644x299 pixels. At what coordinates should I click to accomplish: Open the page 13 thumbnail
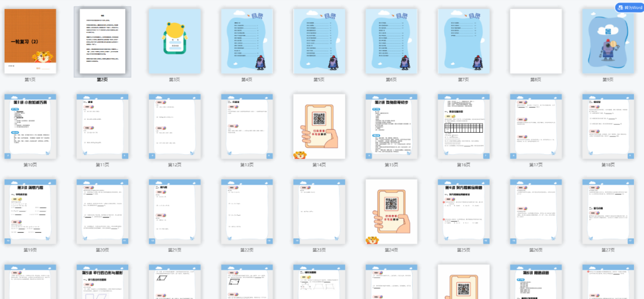point(247,126)
